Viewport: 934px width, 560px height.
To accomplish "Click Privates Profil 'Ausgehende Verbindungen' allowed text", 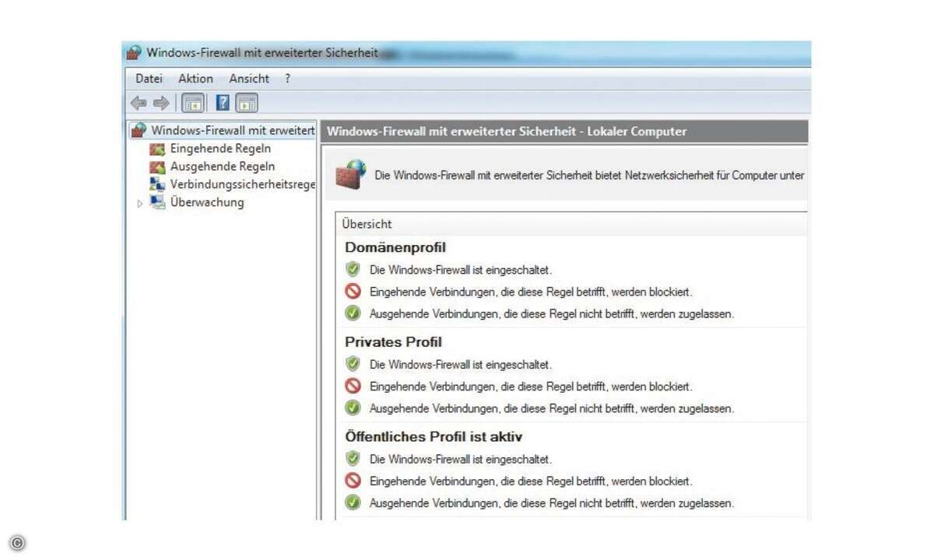I will pyautogui.click(x=552, y=408).
